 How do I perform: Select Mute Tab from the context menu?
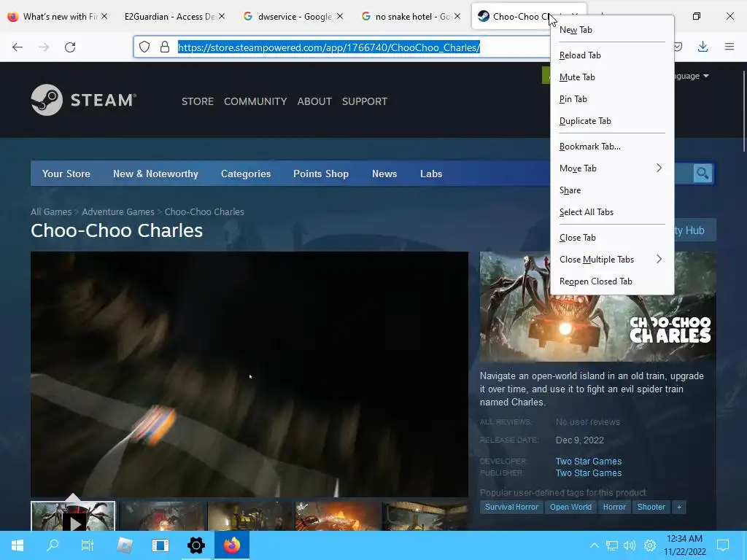click(612, 77)
